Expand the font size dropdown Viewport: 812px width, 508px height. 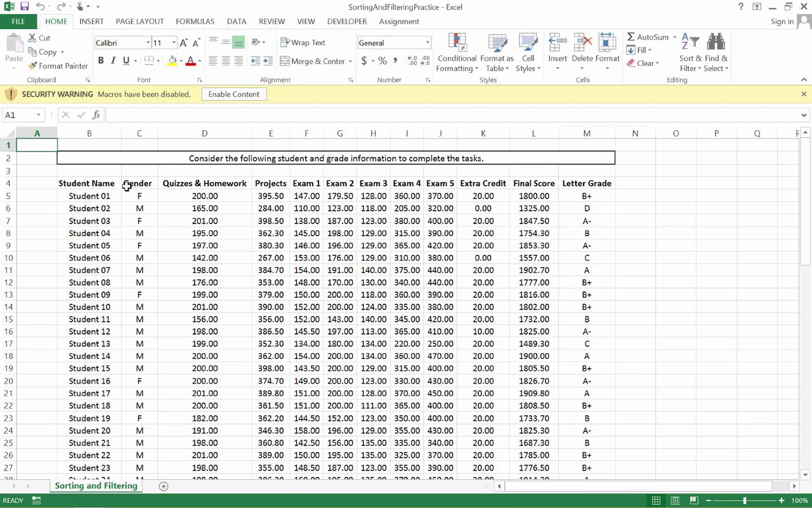[174, 43]
